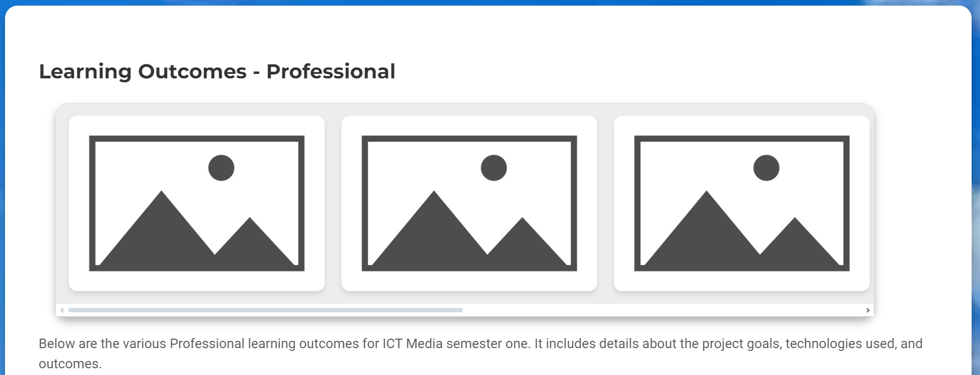980x375 pixels.
Task: Click the carousel's left scroll arrow
Action: point(62,310)
